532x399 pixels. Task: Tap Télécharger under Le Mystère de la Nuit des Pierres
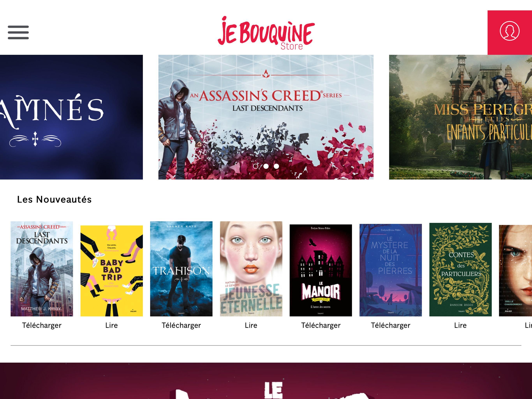(391, 325)
